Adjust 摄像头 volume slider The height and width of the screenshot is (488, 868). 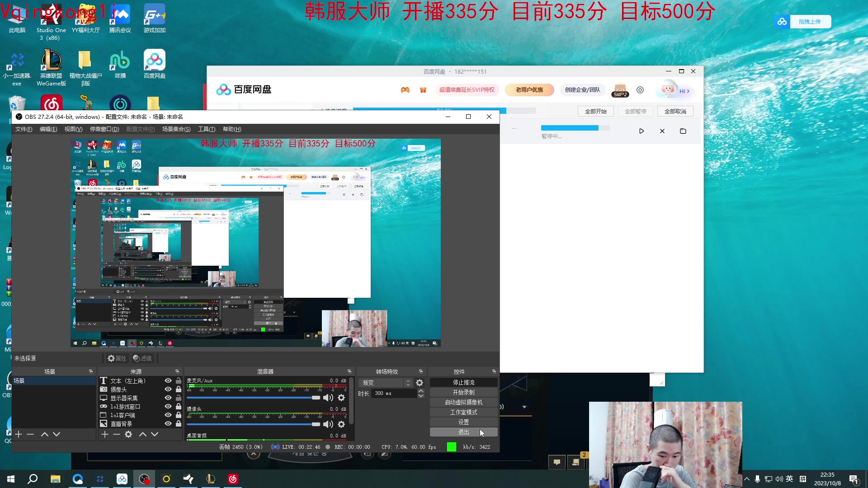click(254, 424)
